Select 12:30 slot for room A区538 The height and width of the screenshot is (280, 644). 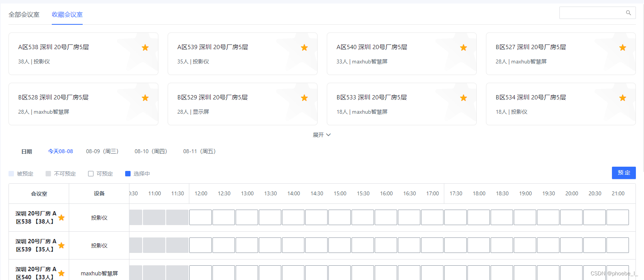224,217
